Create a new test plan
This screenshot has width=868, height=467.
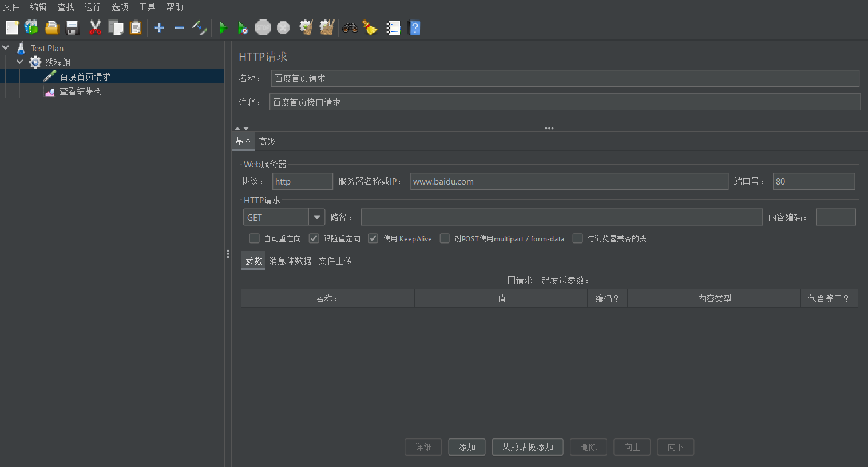[11, 27]
